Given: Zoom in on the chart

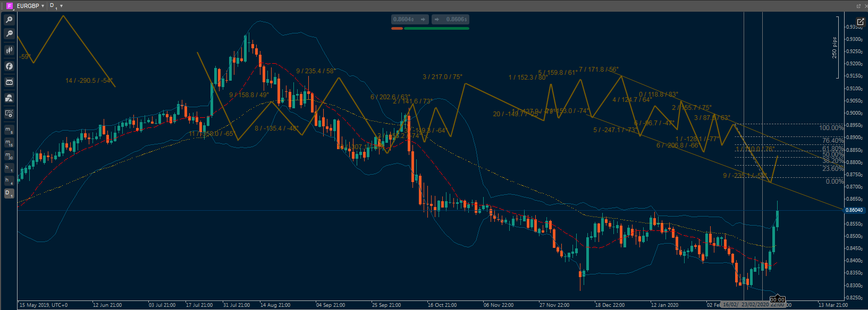Looking at the screenshot, I should click(9, 20).
